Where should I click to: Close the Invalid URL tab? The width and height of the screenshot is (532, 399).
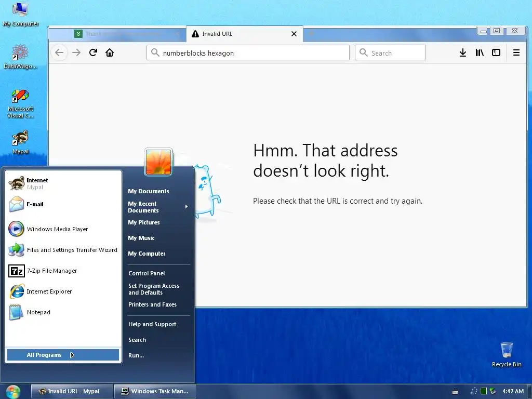294,34
